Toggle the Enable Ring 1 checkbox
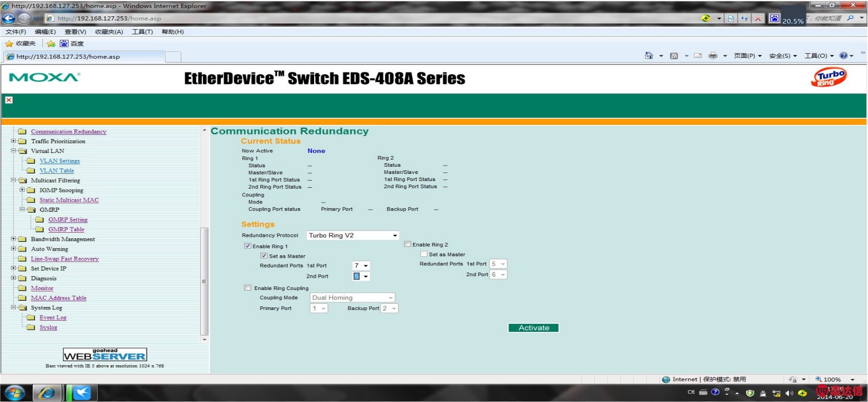 pos(248,246)
